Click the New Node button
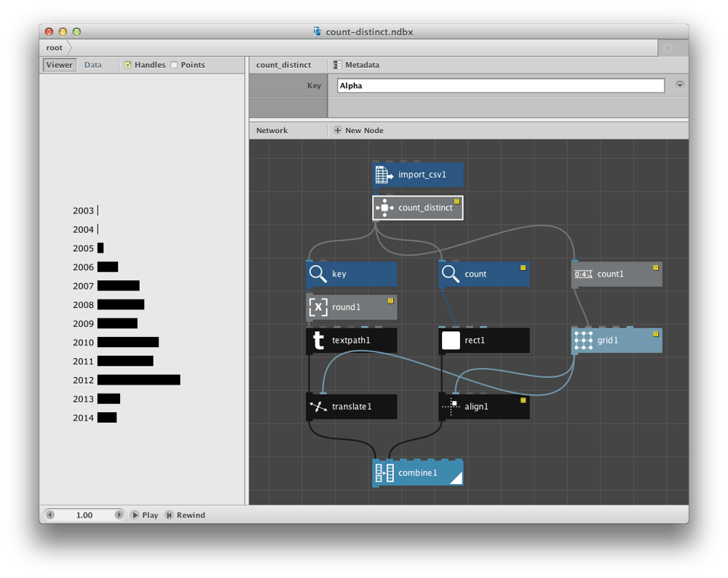728x578 pixels. 359,130
